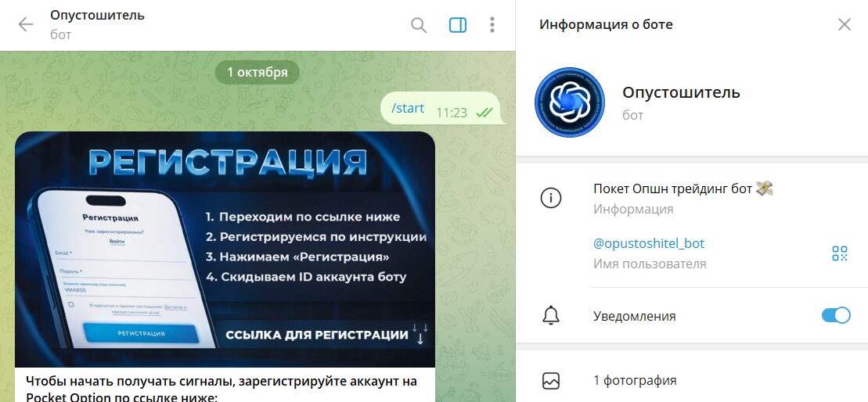Toggle the right info sidebar panel

pyautogui.click(x=458, y=25)
